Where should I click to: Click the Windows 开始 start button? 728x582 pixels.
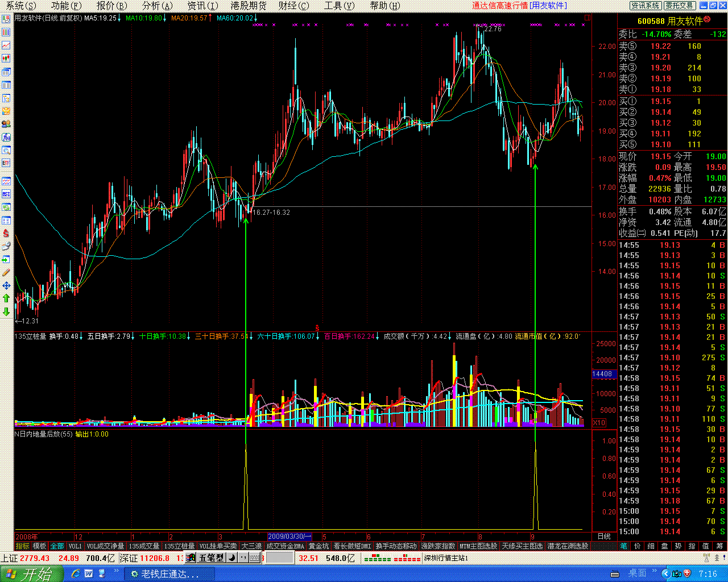click(x=27, y=574)
